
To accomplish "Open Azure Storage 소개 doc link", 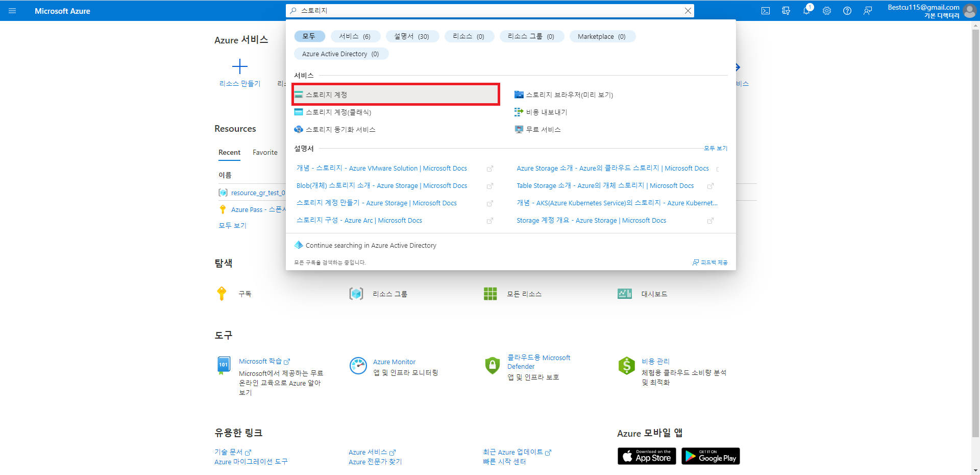I will 612,168.
